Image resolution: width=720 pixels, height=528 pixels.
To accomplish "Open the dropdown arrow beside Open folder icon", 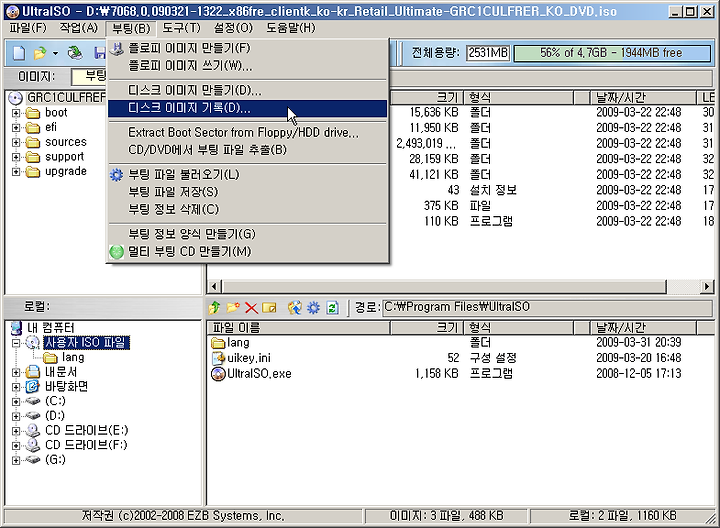I will tap(55, 54).
